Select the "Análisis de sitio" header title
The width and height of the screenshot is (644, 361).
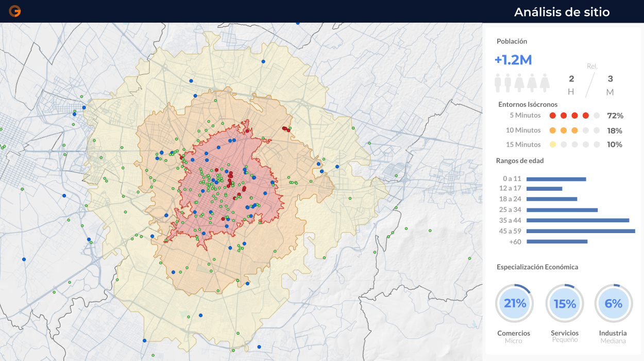562,12
